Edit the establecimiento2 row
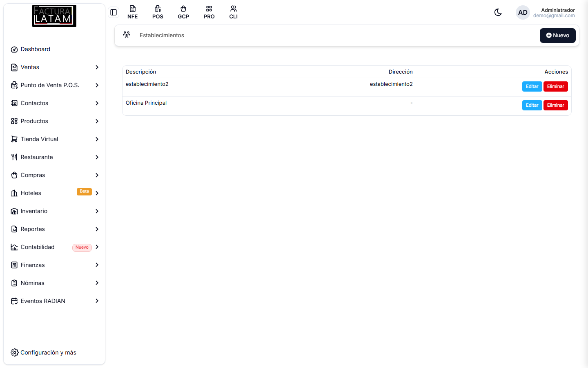Image resolution: width=588 pixels, height=368 pixels. [532, 86]
